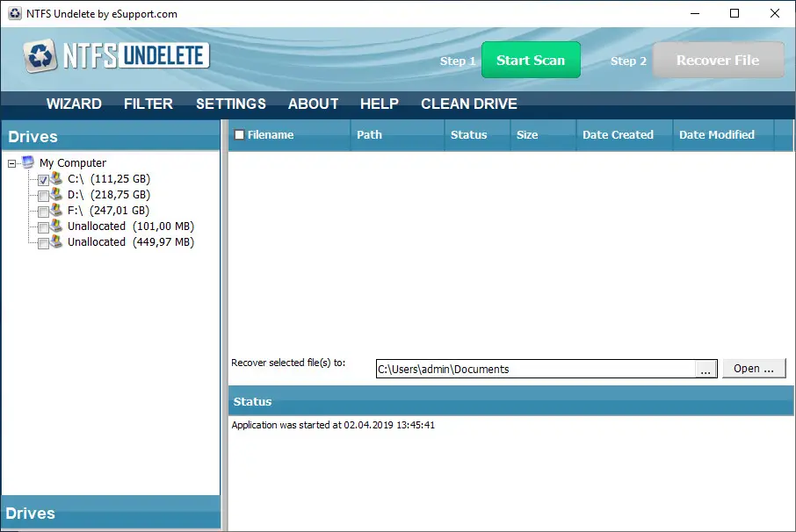This screenshot has height=532, width=796.
Task: Open the CLEAN DRIVE menu
Action: [469, 104]
